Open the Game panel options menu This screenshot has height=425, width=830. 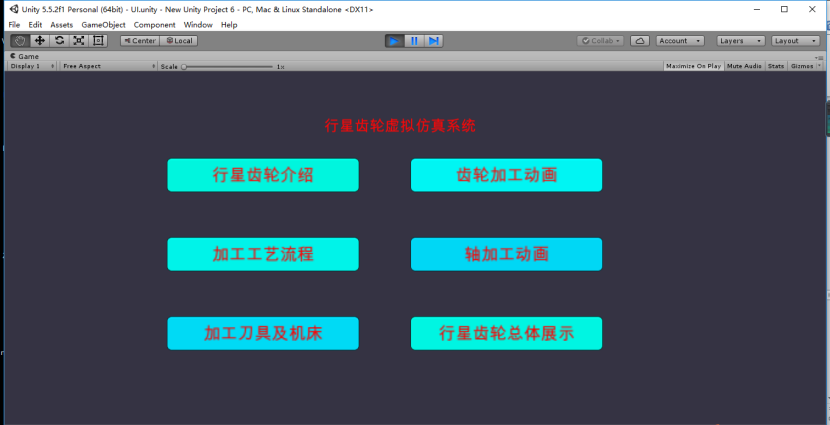click(817, 57)
